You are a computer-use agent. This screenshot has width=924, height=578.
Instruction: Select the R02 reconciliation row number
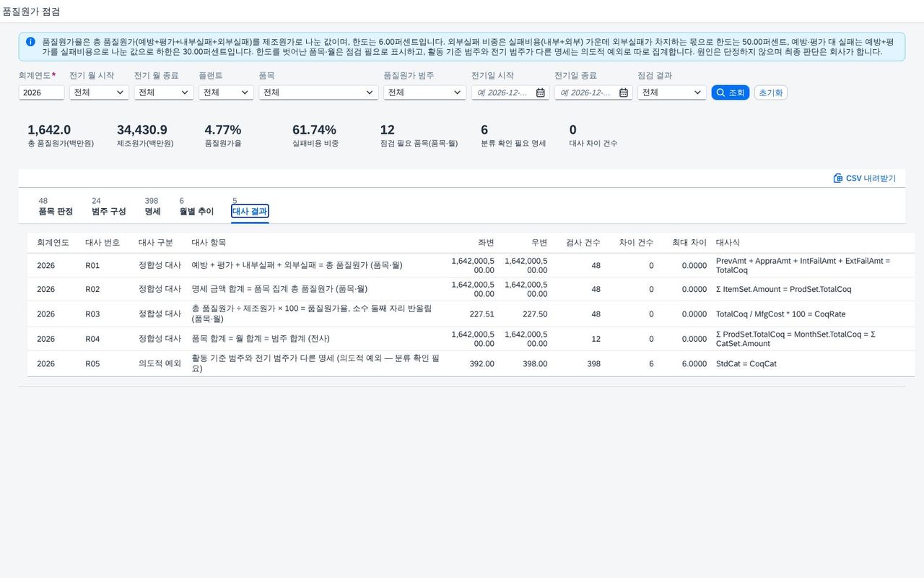(x=92, y=289)
